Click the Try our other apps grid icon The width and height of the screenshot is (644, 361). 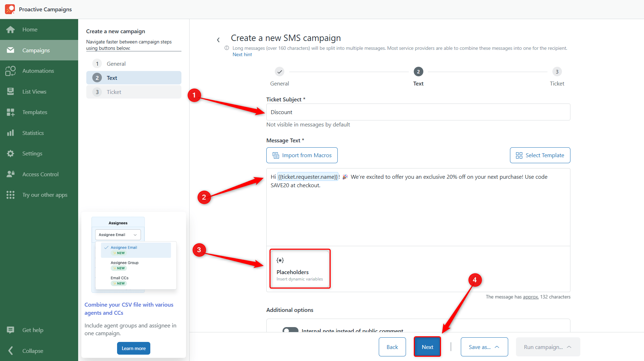(x=11, y=195)
